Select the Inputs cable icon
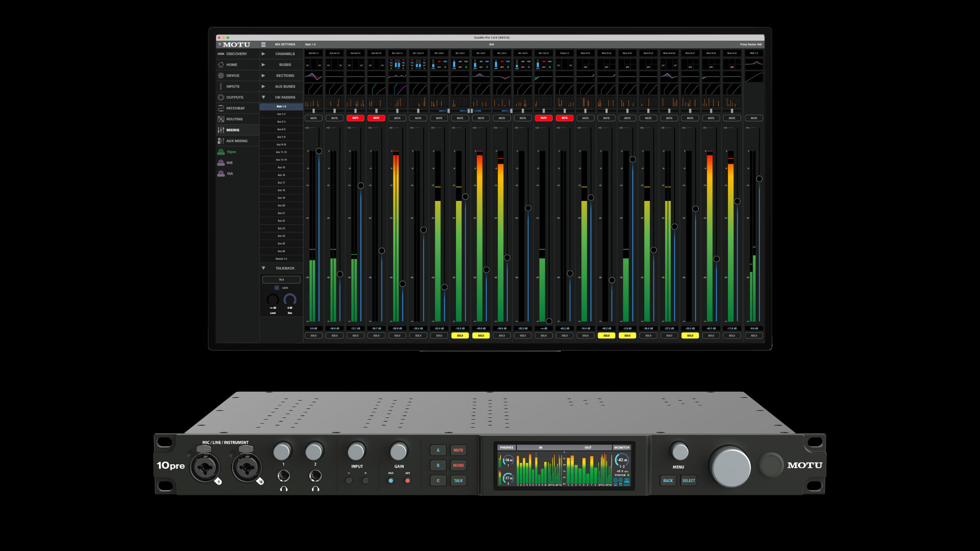Viewport: 980px width, 551px height. click(221, 87)
